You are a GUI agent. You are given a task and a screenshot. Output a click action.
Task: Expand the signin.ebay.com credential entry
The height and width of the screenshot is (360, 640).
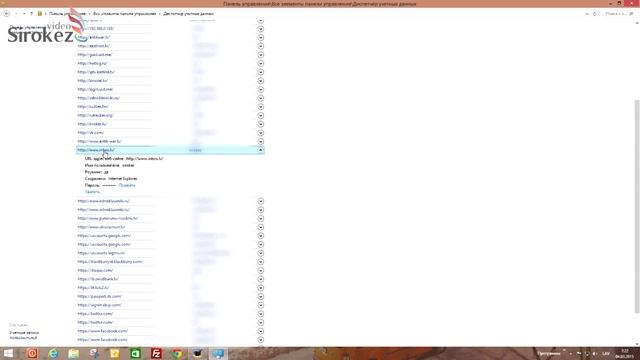click(x=260, y=305)
